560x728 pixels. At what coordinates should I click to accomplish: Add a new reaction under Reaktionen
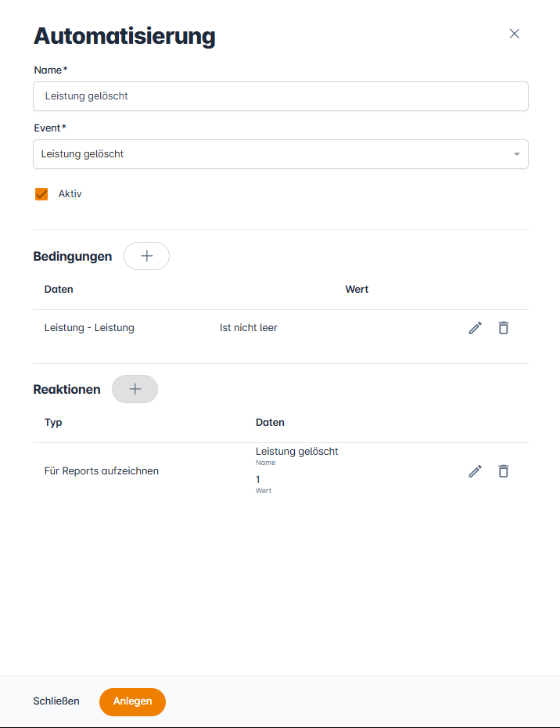(135, 389)
